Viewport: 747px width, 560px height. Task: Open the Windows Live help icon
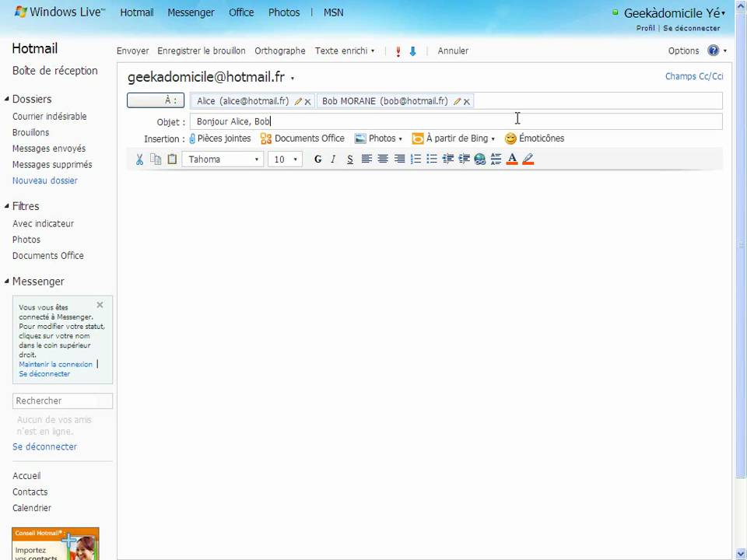pos(713,51)
